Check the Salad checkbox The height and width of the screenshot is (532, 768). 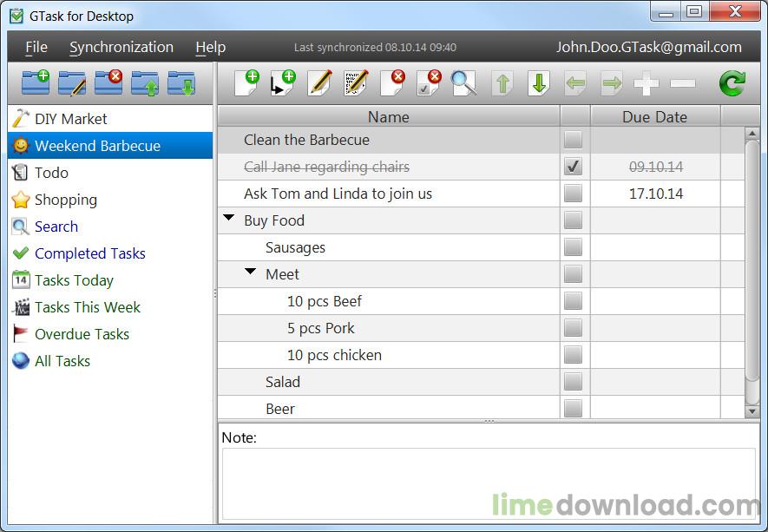(573, 382)
